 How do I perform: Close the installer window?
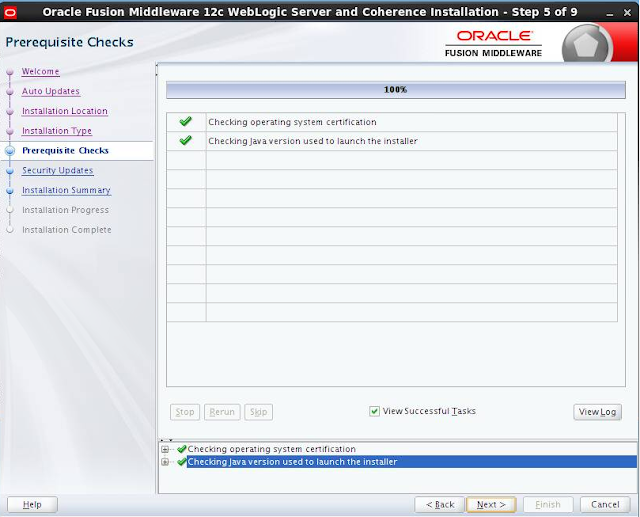[628, 13]
